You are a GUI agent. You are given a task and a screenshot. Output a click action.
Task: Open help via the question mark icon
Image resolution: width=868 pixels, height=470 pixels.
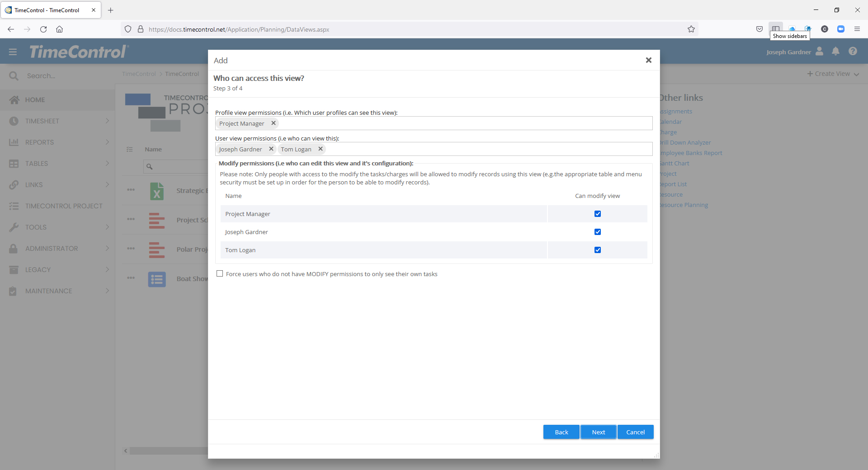click(853, 51)
